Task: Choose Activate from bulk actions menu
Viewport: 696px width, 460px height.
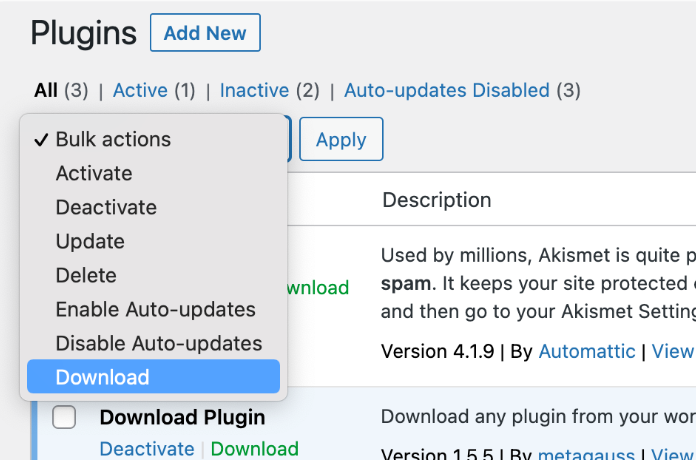Action: (x=94, y=173)
